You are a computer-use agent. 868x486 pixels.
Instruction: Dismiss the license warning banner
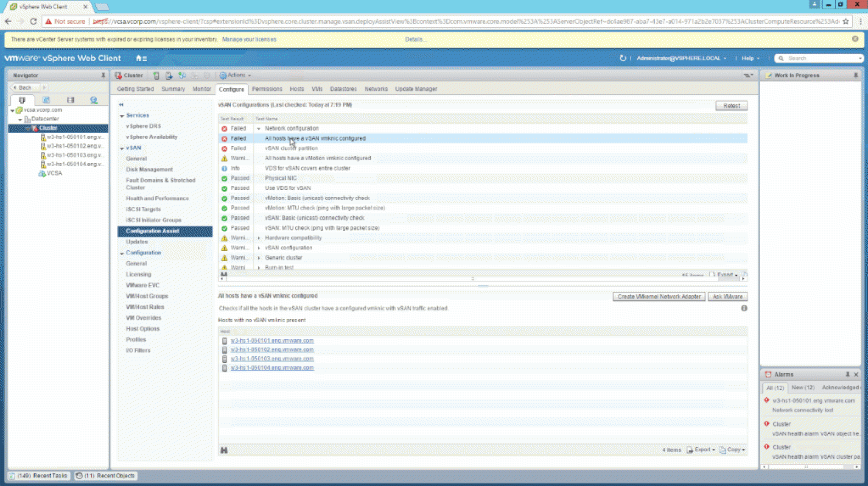(x=855, y=39)
